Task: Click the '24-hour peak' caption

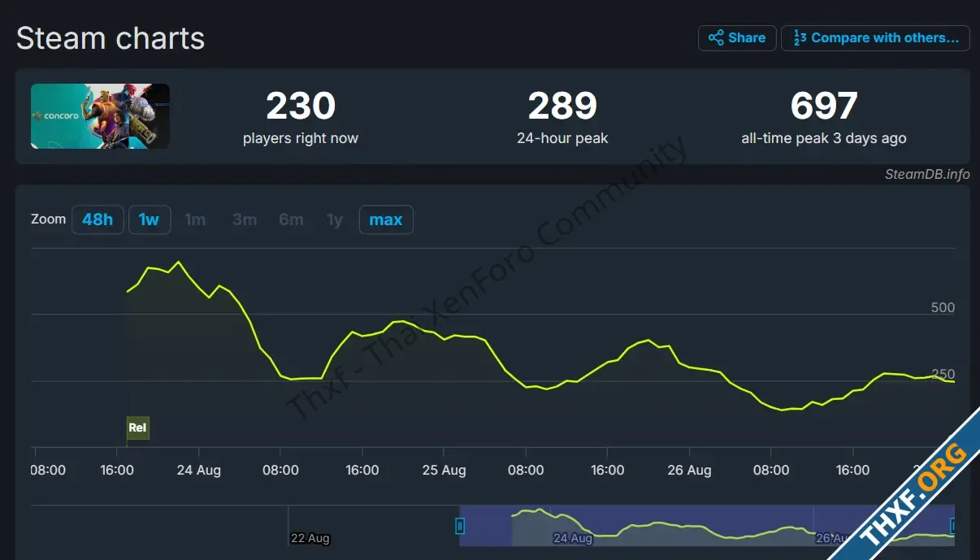Action: [562, 138]
